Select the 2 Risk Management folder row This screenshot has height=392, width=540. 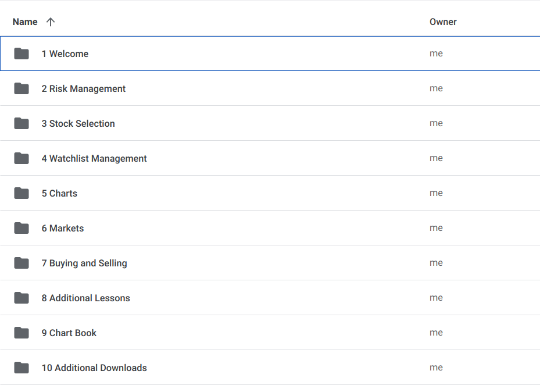[84, 88]
